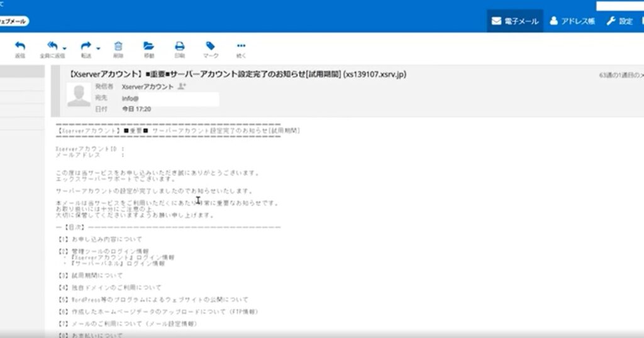644x338 pixels.
Task: Click contents item 【4】独自ドメインのご利用について
Action: tap(109, 288)
